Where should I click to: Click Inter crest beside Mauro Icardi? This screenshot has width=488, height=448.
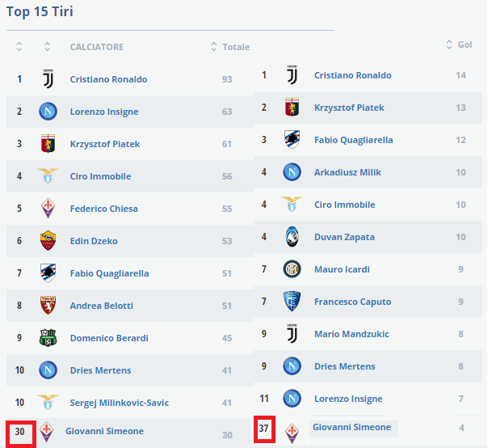(292, 269)
